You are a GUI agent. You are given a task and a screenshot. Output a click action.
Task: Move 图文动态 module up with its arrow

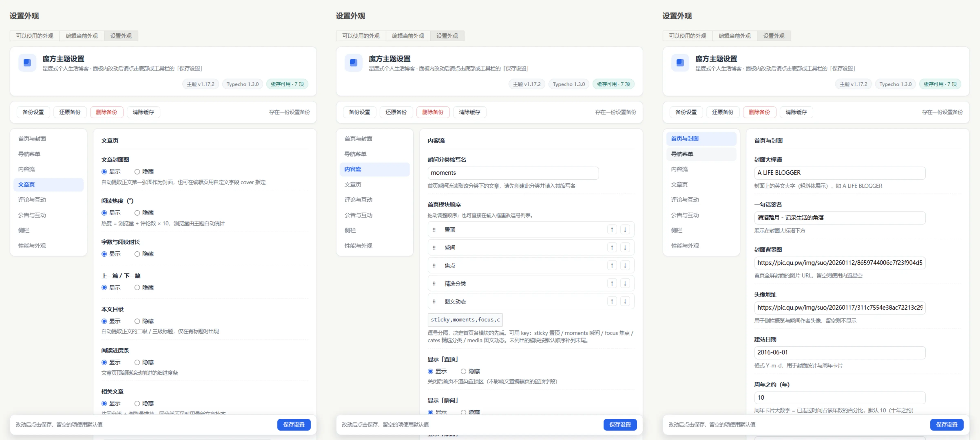[612, 301]
